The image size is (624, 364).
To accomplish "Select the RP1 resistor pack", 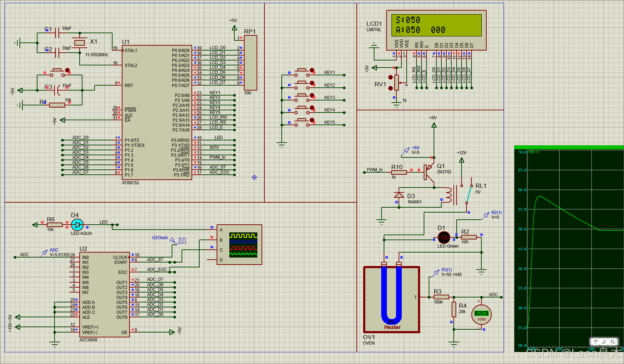I will coord(250,63).
